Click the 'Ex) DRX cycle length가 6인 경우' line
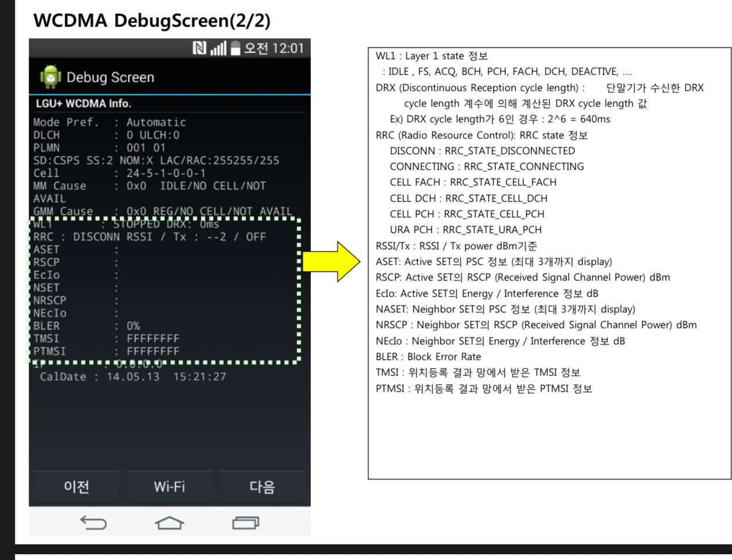Viewport: 732px width, 560px height. pos(500,119)
